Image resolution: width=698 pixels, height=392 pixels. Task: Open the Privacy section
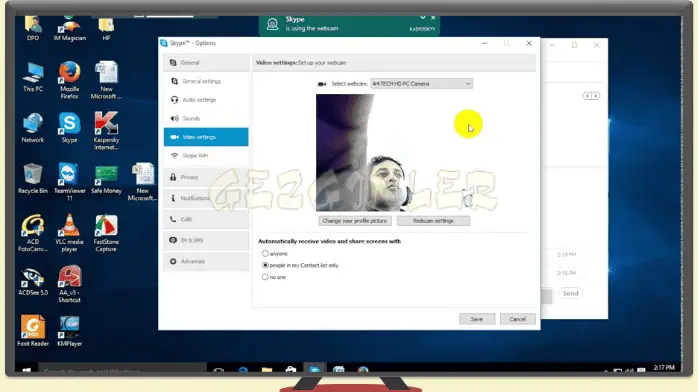coord(206,177)
